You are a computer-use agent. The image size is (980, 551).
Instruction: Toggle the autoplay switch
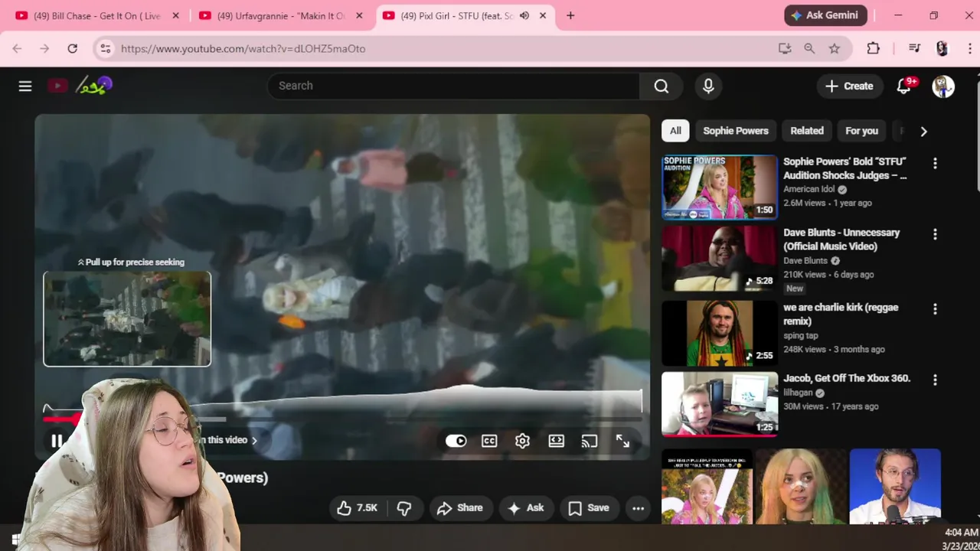click(x=456, y=441)
